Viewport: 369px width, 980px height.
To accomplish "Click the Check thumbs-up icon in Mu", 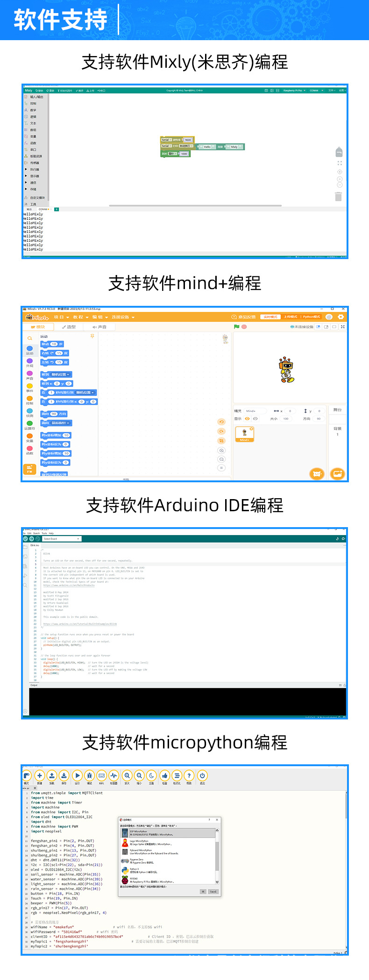I will point(164,776).
